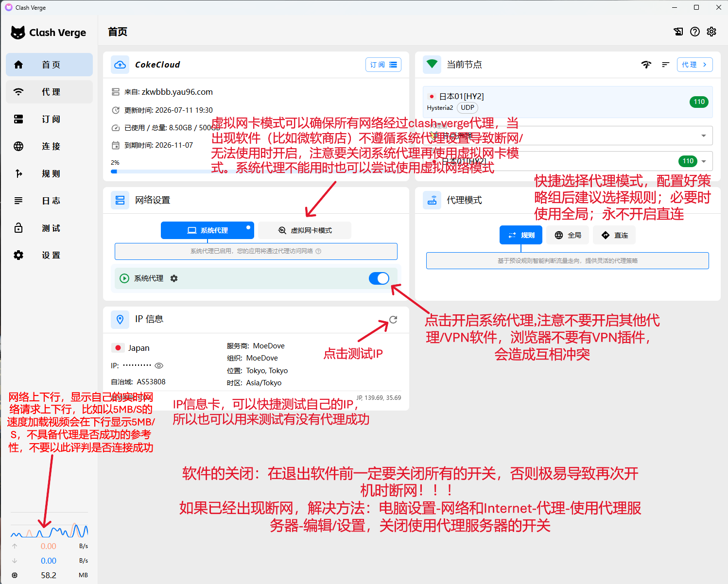Click the UDP chip on the node card

point(468,108)
